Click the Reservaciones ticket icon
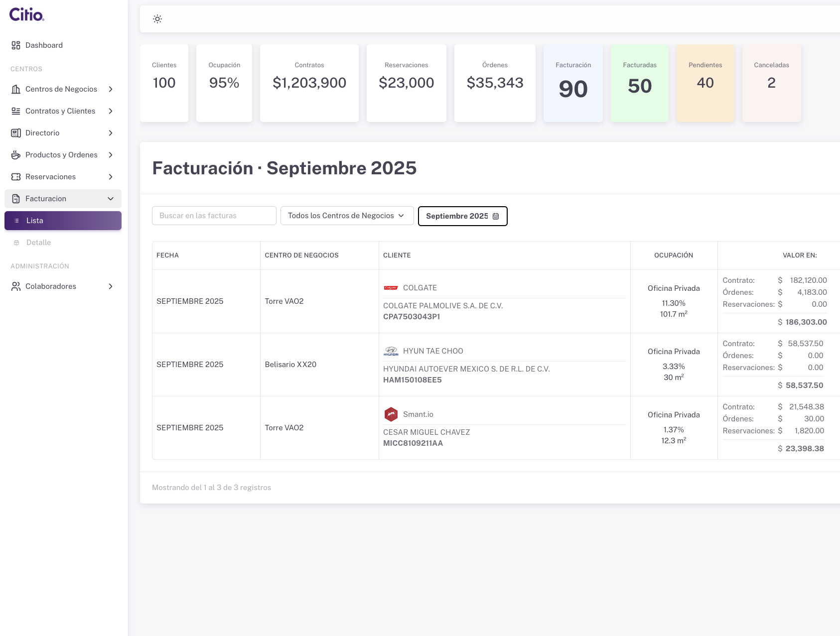840x636 pixels. [16, 177]
